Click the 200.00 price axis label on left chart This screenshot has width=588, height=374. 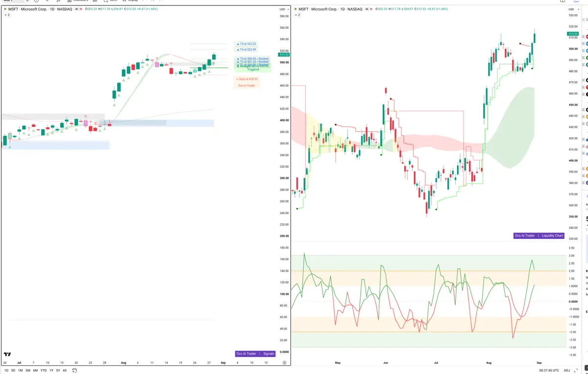click(x=284, y=236)
